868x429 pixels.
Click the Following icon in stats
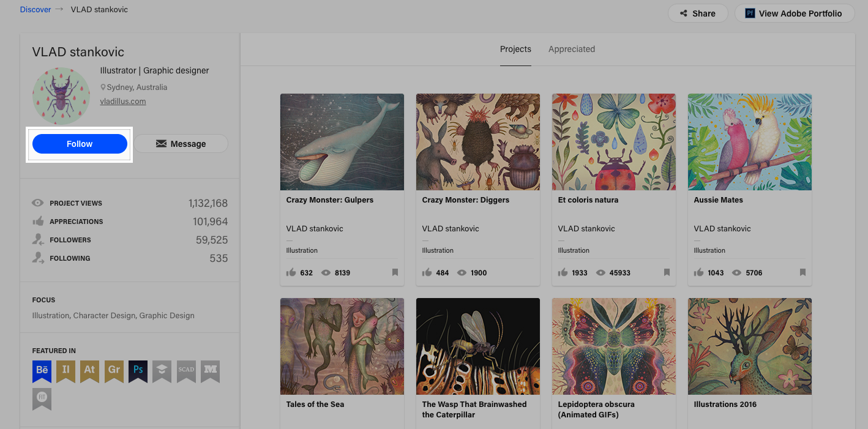tap(38, 258)
